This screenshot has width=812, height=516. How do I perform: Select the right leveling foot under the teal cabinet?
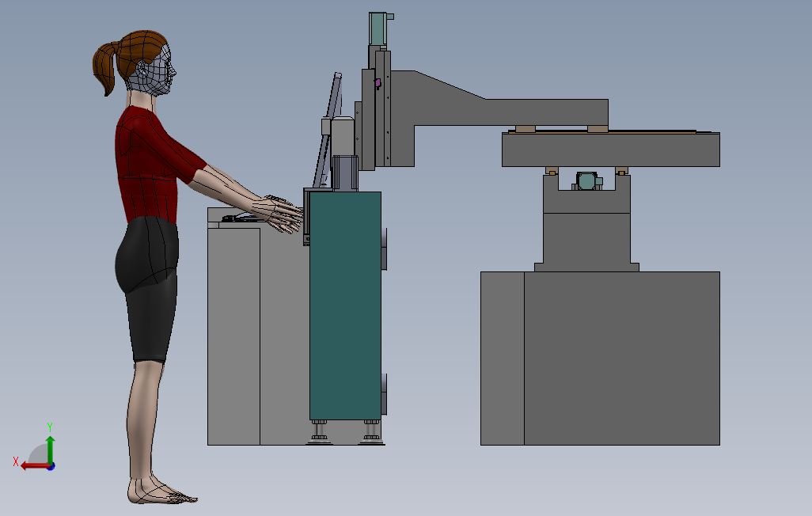371,433
